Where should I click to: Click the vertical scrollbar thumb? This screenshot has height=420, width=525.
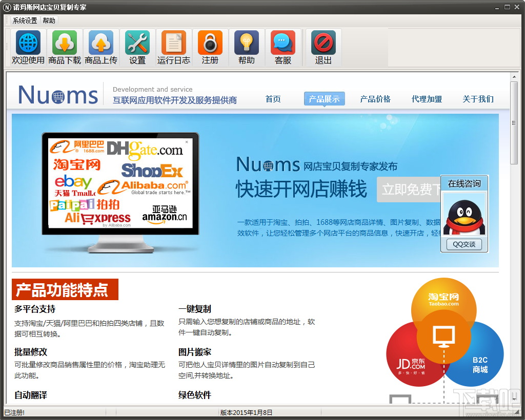click(x=514, y=123)
